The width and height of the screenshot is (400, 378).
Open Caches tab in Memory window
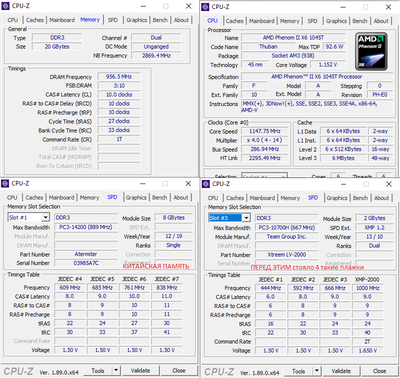point(35,20)
